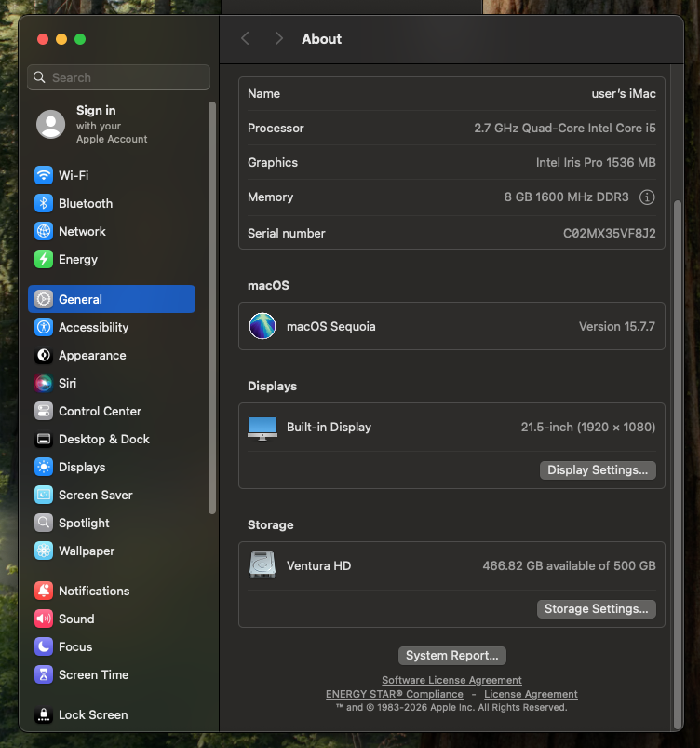
Task: Click "Intel Iris Pro 1536 MB" value
Action: pyautogui.click(x=596, y=163)
